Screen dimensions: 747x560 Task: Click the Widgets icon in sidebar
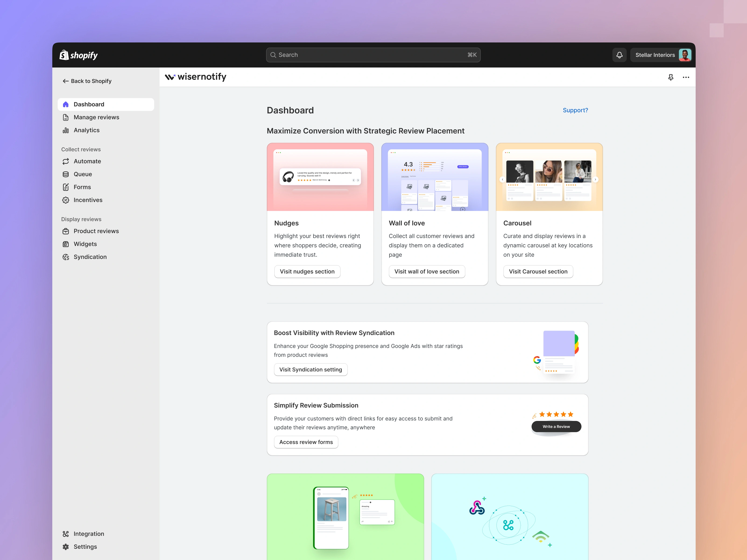(66, 244)
